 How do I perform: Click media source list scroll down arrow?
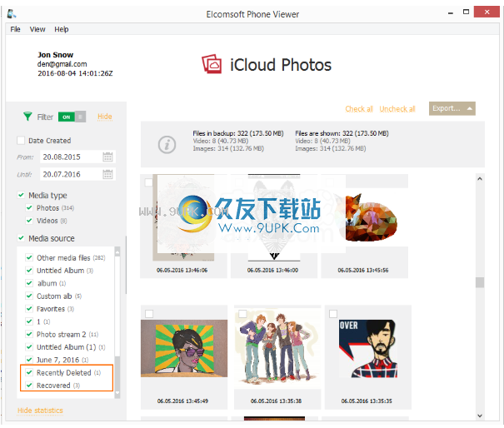[117, 393]
